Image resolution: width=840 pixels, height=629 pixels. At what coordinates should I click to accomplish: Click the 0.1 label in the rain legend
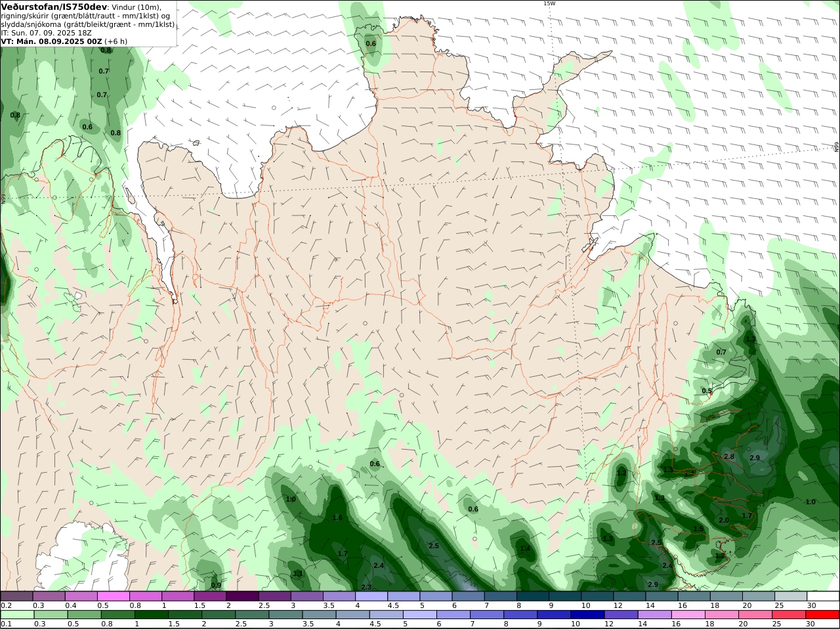pyautogui.click(x=6, y=624)
